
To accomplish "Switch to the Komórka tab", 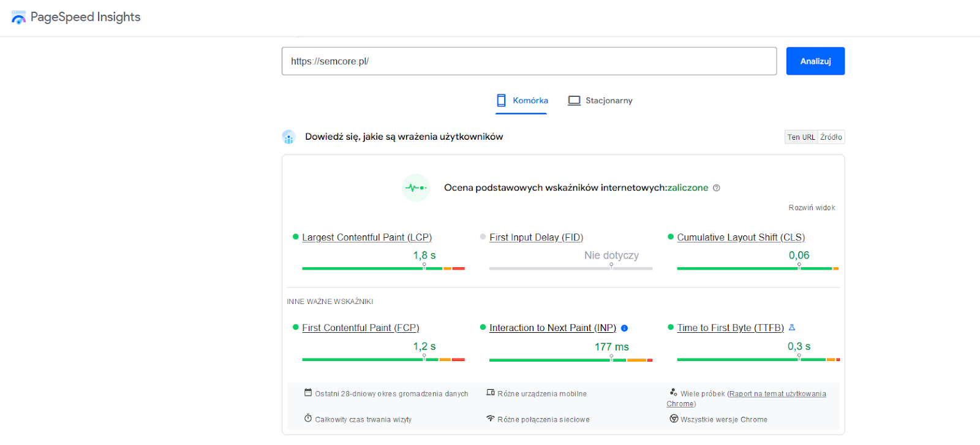I will (522, 101).
